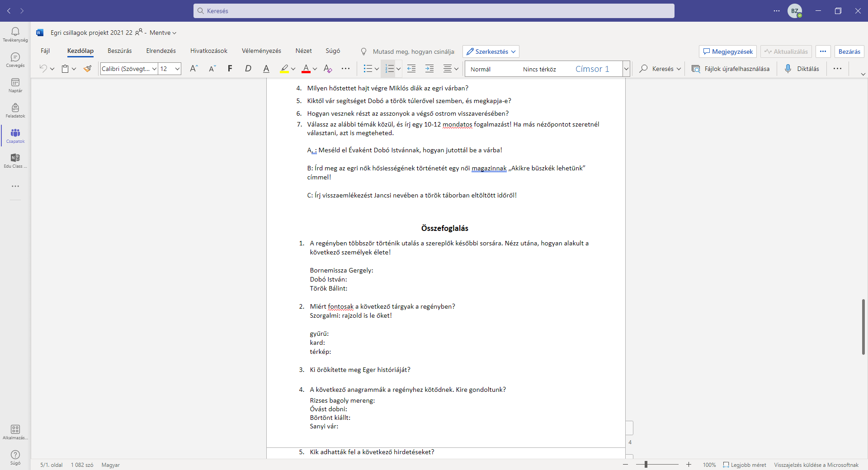Expand the font size dropdown

point(177,69)
